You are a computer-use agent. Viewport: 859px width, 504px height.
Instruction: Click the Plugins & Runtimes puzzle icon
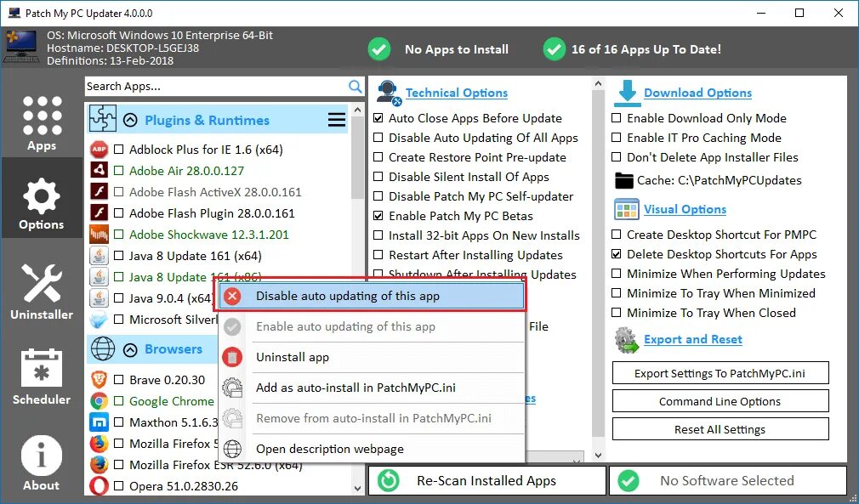coord(103,119)
